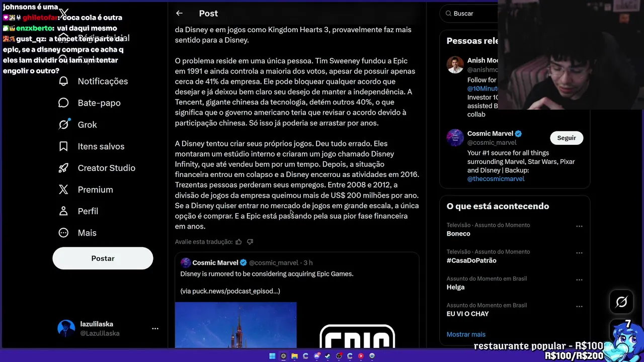Click Mostrar mais under trends

pos(466,334)
